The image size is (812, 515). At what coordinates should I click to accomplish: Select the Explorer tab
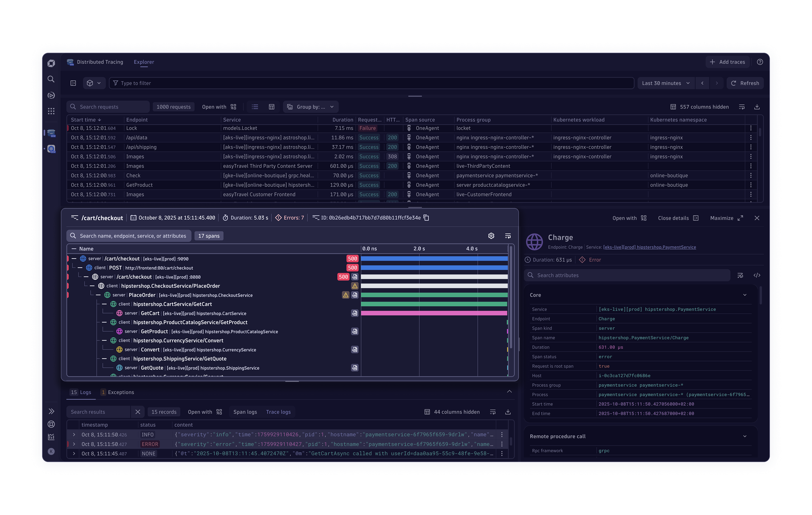coord(144,62)
